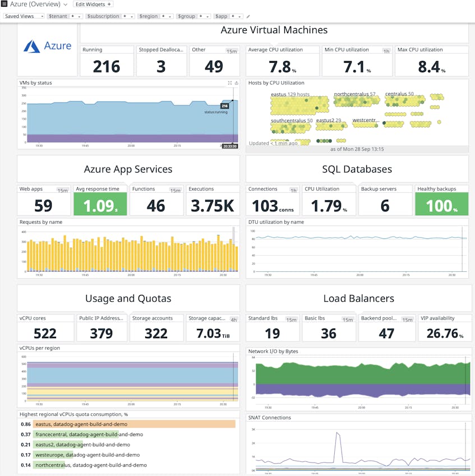The width and height of the screenshot is (475, 476).
Task: Select the southcentralus 50 host group label
Action: point(292,121)
